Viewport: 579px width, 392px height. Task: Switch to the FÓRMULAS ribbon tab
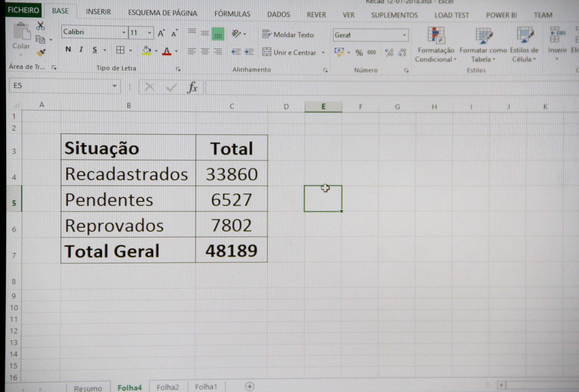232,14
